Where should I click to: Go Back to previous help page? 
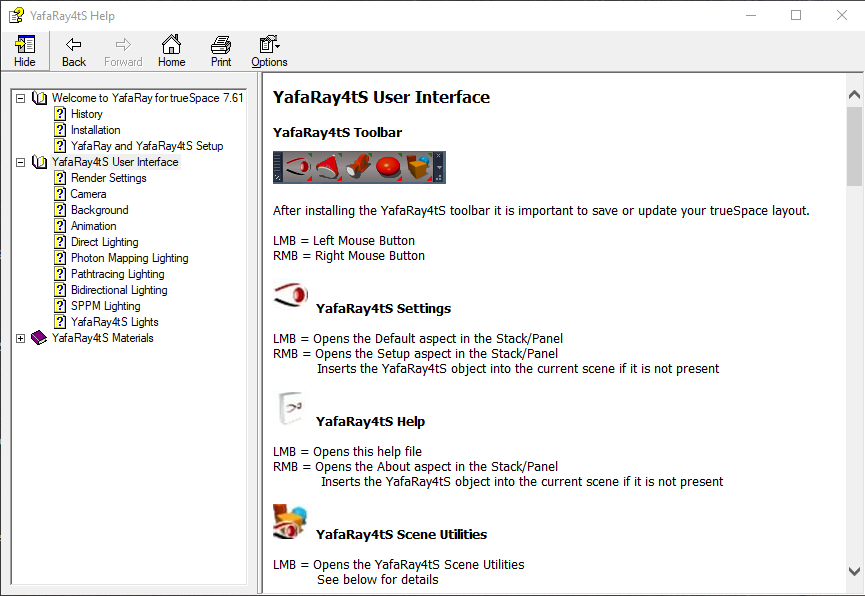pyautogui.click(x=73, y=51)
